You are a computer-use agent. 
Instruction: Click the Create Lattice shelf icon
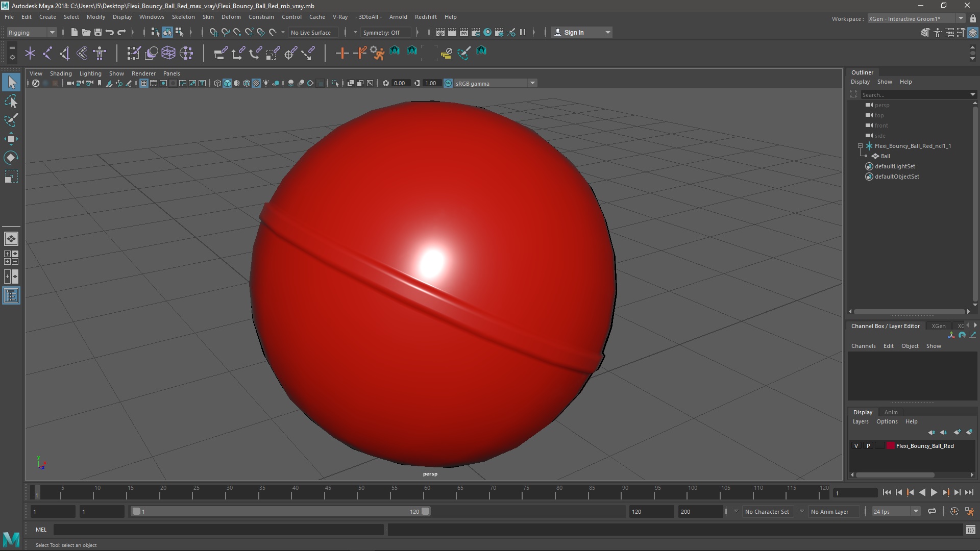168,53
